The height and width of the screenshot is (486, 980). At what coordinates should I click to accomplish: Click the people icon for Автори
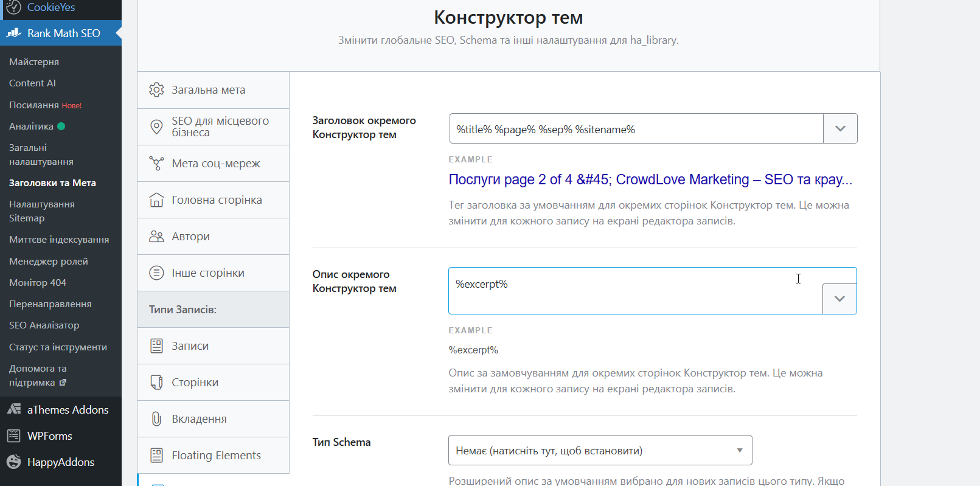point(156,236)
